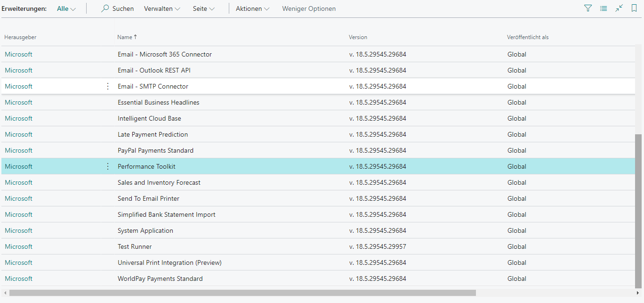This screenshot has width=644, height=303.
Task: Select Universal Print Integration (Preview) name
Action: (169, 262)
